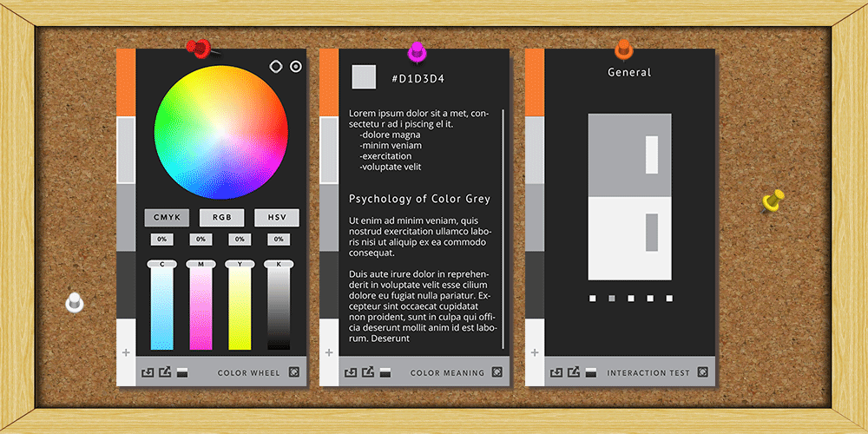Select the circular radio icon above color wheel

[x=295, y=66]
